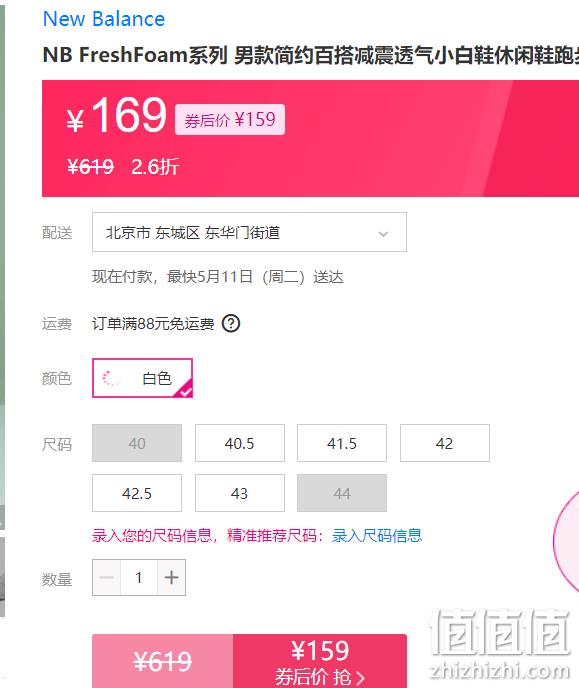The width and height of the screenshot is (579, 688).
Task: Click the crossed-out ¥619 price button
Action: [x=163, y=661]
